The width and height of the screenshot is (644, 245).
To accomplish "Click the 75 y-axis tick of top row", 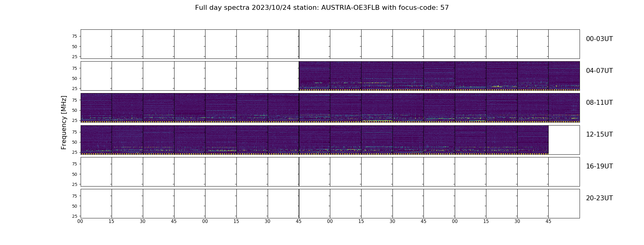I will (x=75, y=36).
